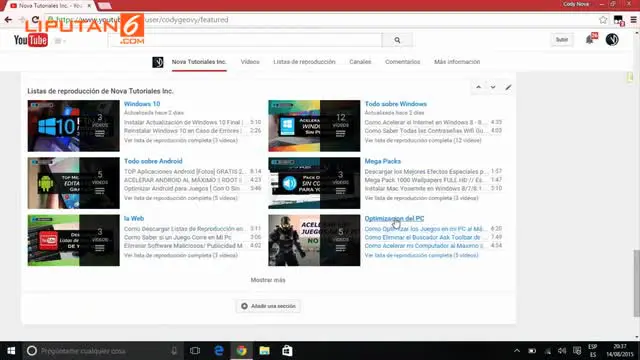Image resolution: width=640 pixels, height=360 pixels.
Task: Open the Windows 10 playlist link
Action: tap(142, 104)
